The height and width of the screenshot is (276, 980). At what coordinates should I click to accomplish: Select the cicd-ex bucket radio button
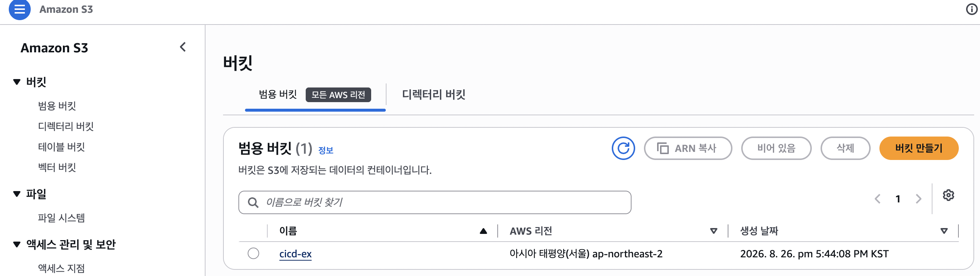pyautogui.click(x=253, y=254)
